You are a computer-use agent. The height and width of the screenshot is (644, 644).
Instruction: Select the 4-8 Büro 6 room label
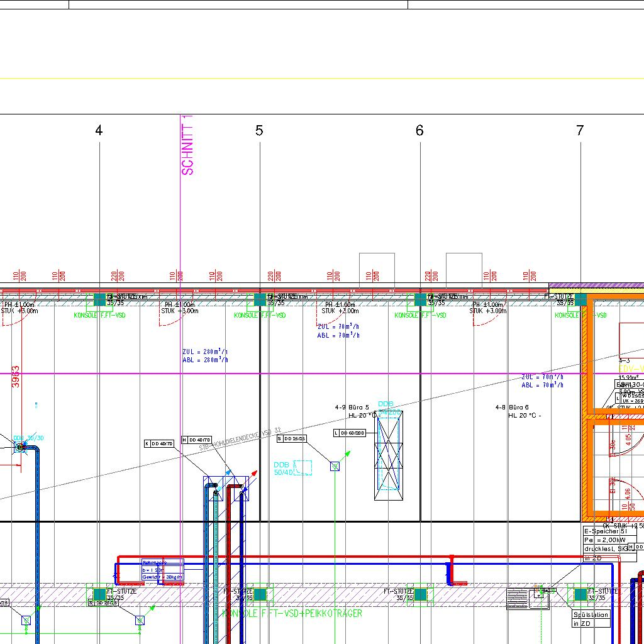click(x=512, y=408)
